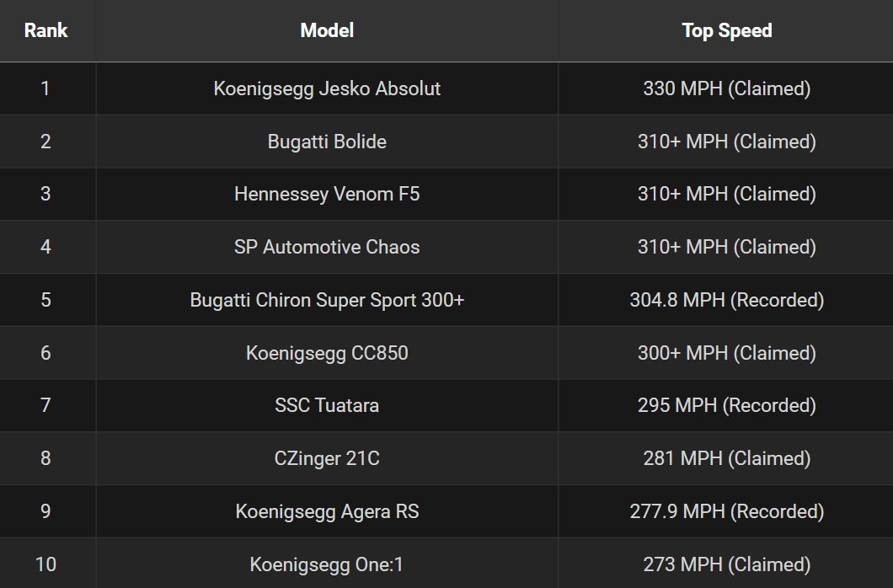Select the 281 MPH (Claimed) cell
The image size is (893, 588).
726,458
